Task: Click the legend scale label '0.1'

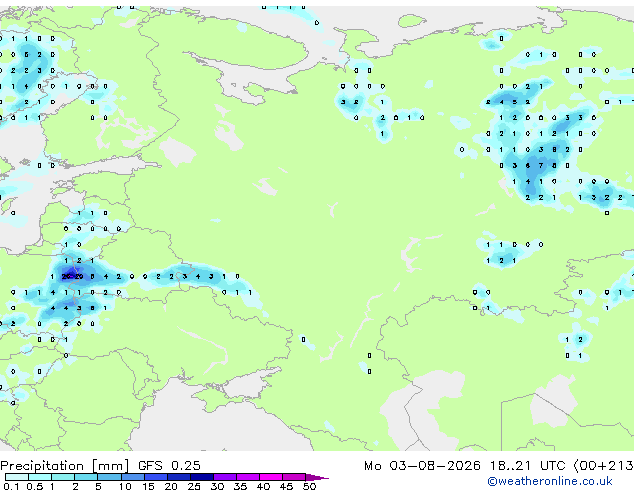Action: click(x=11, y=486)
